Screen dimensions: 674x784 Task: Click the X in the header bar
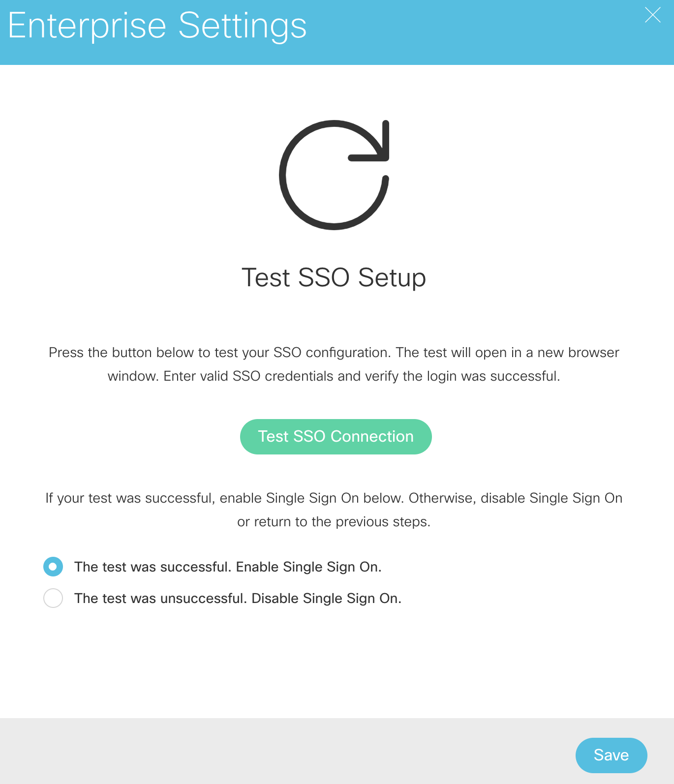point(653,15)
